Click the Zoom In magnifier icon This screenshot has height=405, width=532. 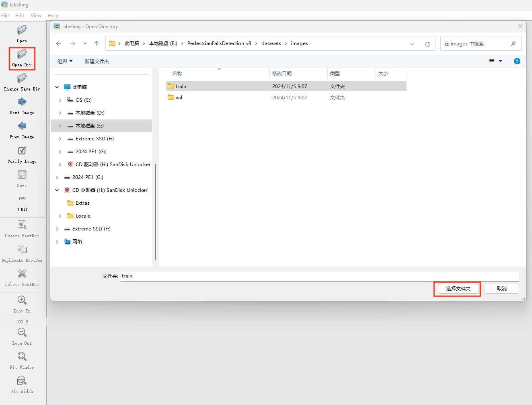point(22,300)
